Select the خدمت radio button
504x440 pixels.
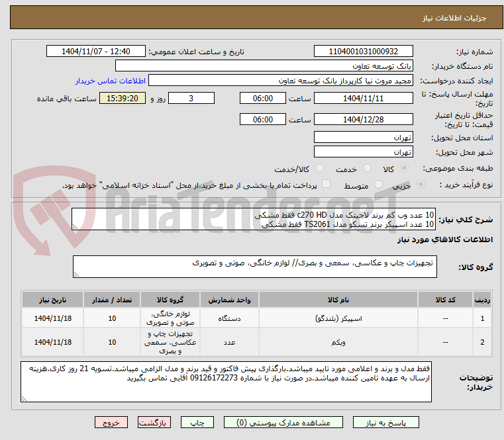click(x=367, y=168)
